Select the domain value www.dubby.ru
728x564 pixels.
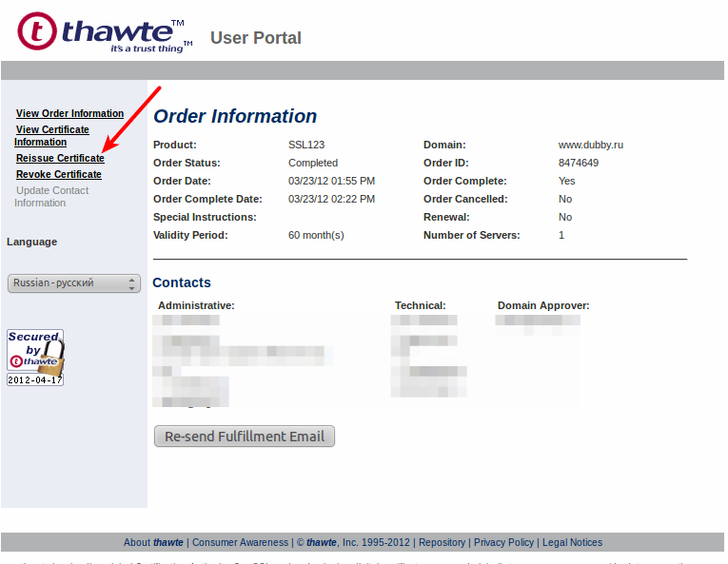tap(591, 145)
